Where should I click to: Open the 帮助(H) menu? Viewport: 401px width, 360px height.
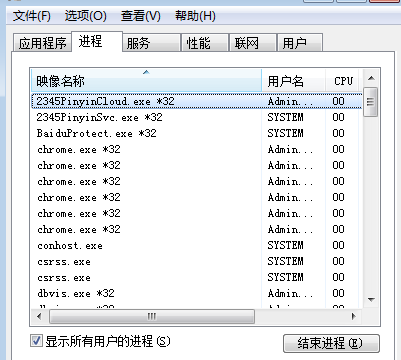[x=195, y=16]
